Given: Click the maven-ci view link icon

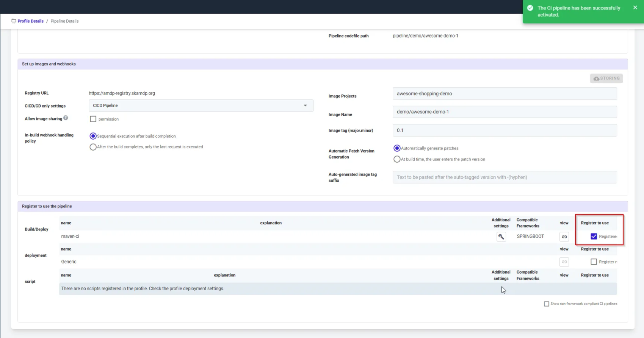Looking at the screenshot, I should 564,237.
